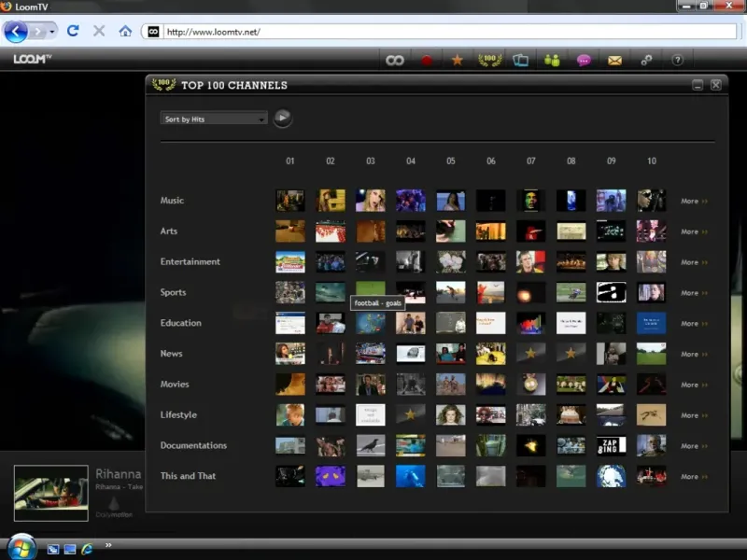Image resolution: width=747 pixels, height=560 pixels.
Task: Open the purple chat bubble icon
Action: click(584, 60)
